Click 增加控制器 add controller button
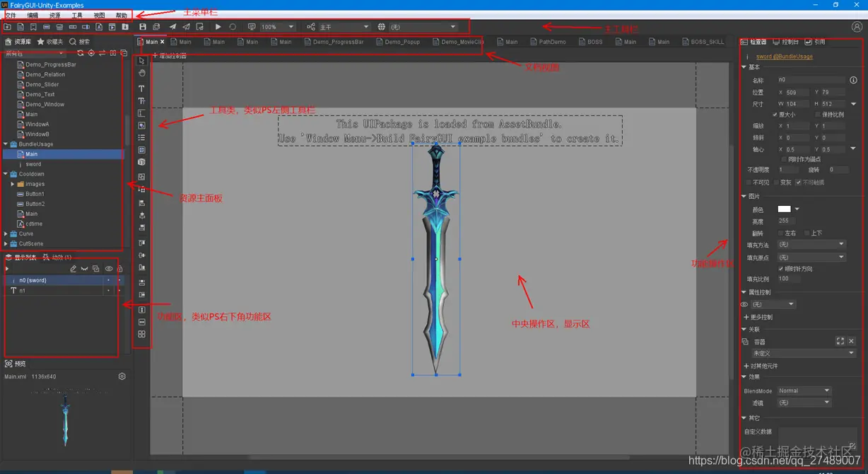Screen dimensions: 868x474 click(x=170, y=55)
